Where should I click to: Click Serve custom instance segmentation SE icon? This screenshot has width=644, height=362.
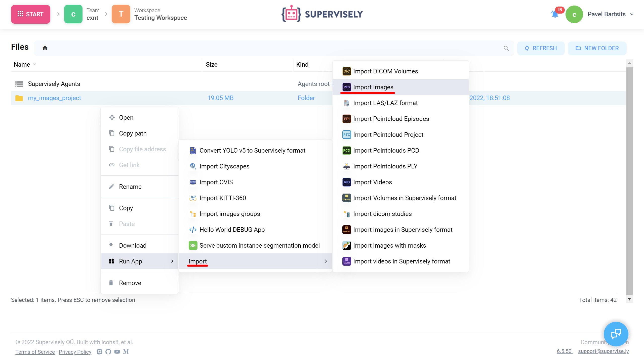193,246
